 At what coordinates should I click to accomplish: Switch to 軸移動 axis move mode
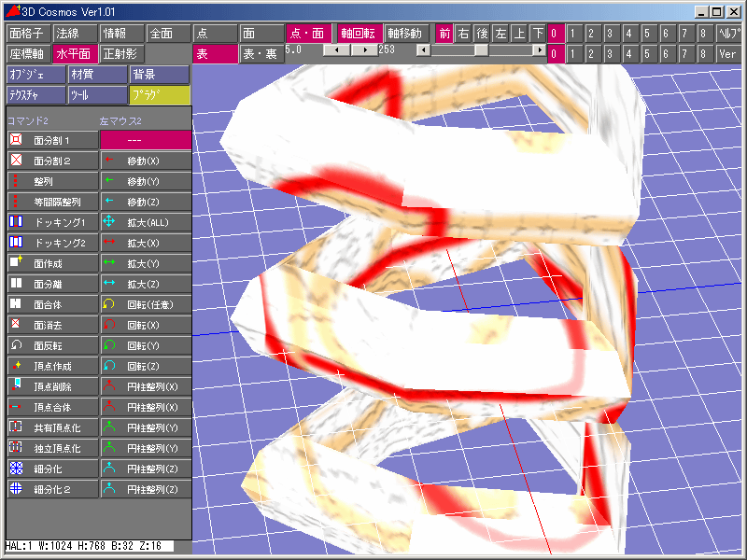coord(407,34)
